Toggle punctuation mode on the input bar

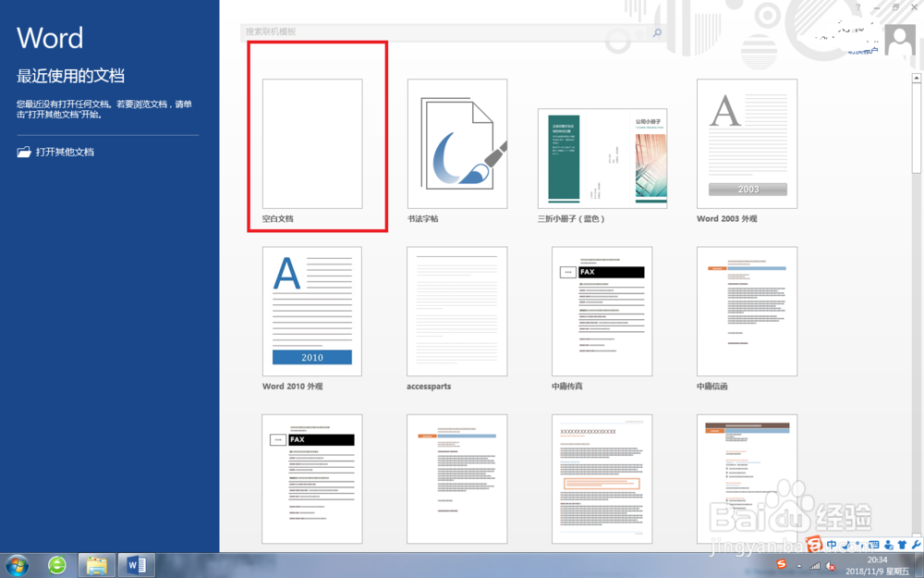point(846,544)
